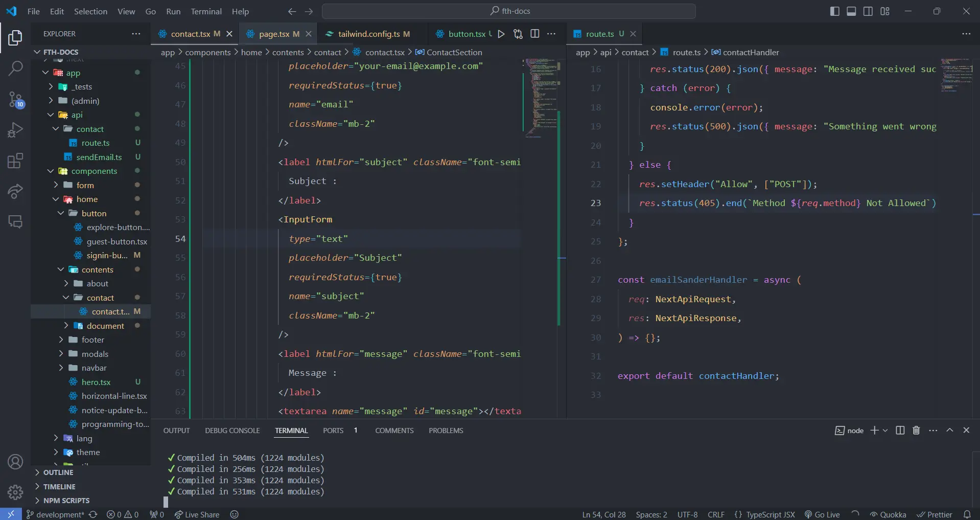Toggle the secondary side bar

(x=868, y=11)
